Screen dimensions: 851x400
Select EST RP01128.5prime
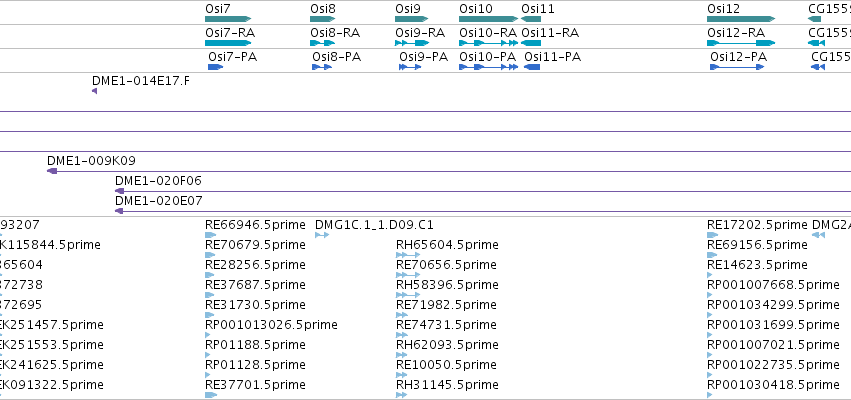click(x=256, y=364)
